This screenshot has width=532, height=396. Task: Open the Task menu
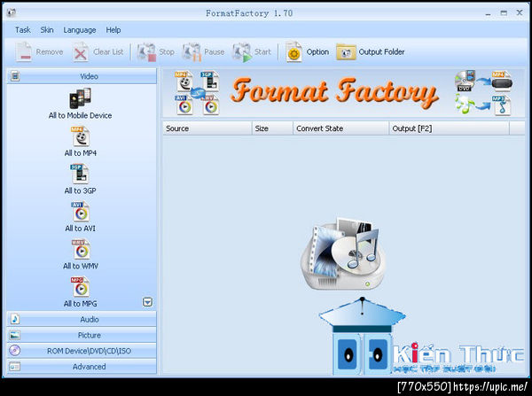23,30
